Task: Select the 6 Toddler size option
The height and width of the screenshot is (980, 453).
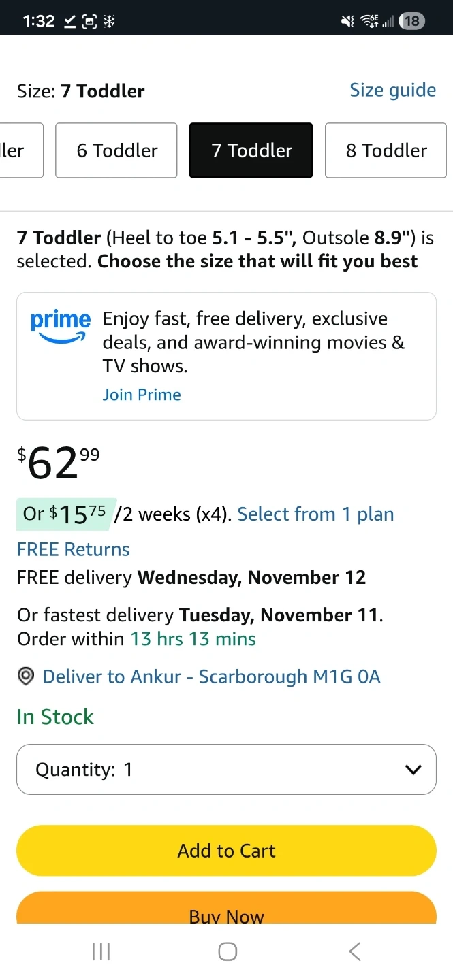Action: click(x=116, y=150)
